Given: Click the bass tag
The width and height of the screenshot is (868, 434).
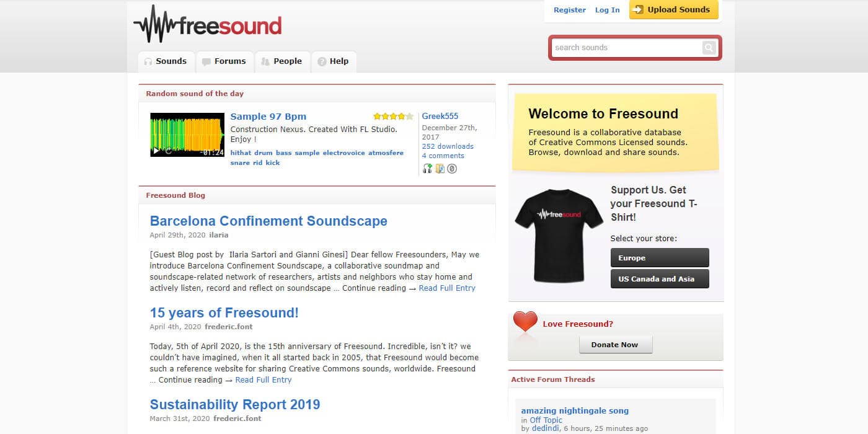Looking at the screenshot, I should coord(284,153).
